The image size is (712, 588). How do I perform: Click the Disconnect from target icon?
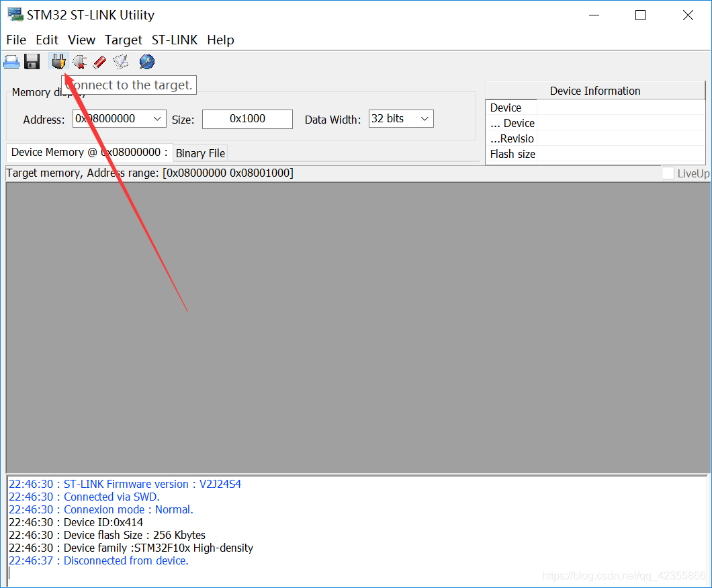coord(79,62)
